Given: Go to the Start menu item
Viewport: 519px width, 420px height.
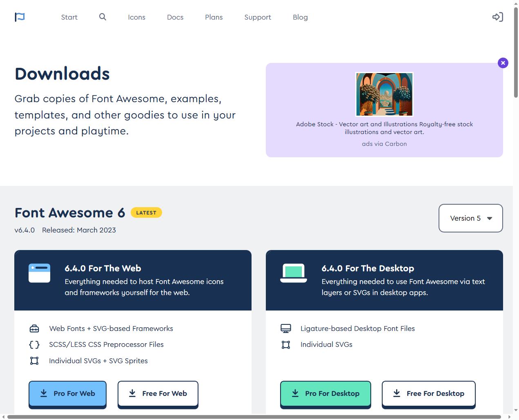Looking at the screenshot, I should coord(69,17).
